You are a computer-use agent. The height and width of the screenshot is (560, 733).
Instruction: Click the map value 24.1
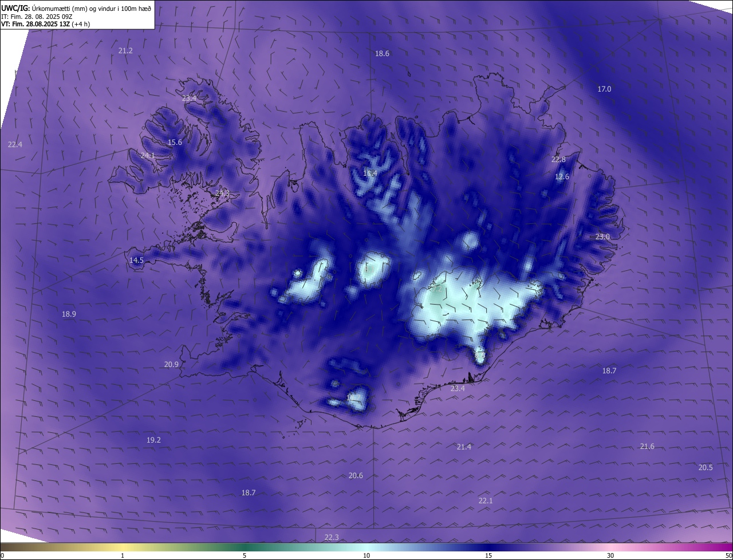click(x=148, y=156)
